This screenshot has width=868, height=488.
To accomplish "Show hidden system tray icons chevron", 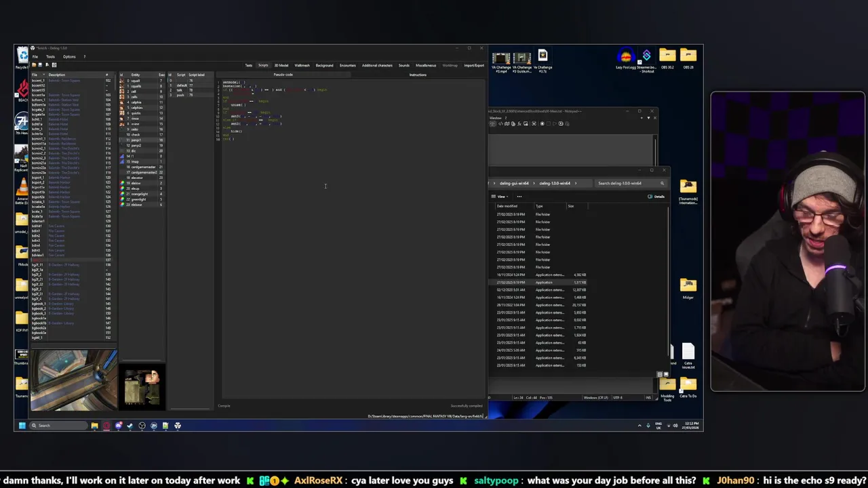I will pos(639,426).
